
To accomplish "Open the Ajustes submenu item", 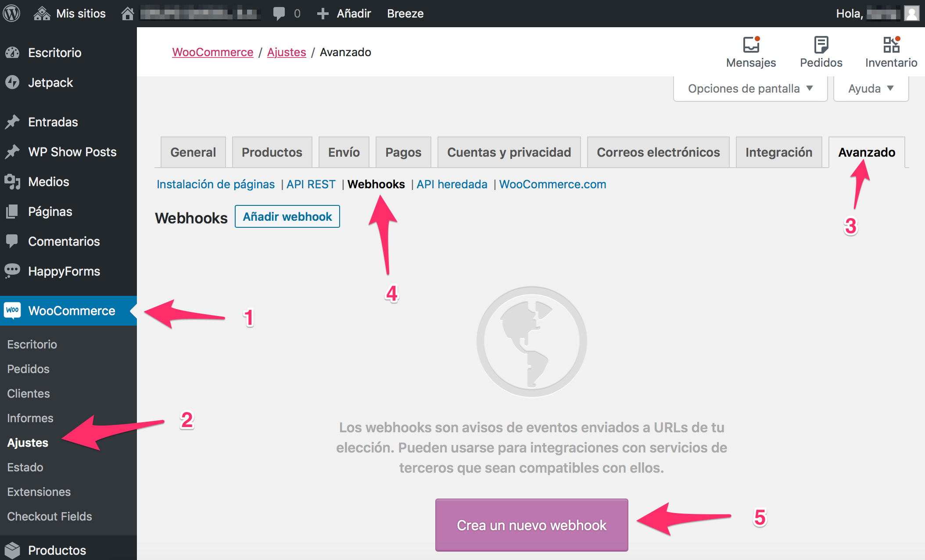I will [28, 443].
